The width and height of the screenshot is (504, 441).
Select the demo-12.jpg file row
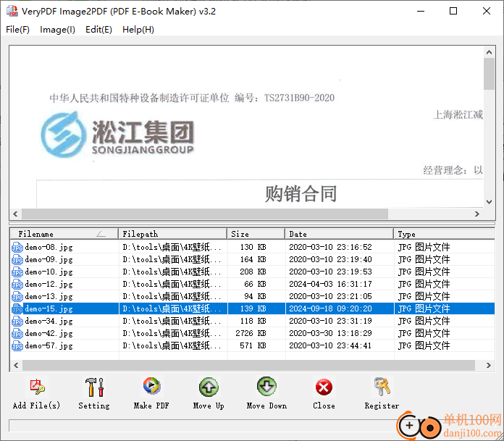pyautogui.click(x=252, y=284)
